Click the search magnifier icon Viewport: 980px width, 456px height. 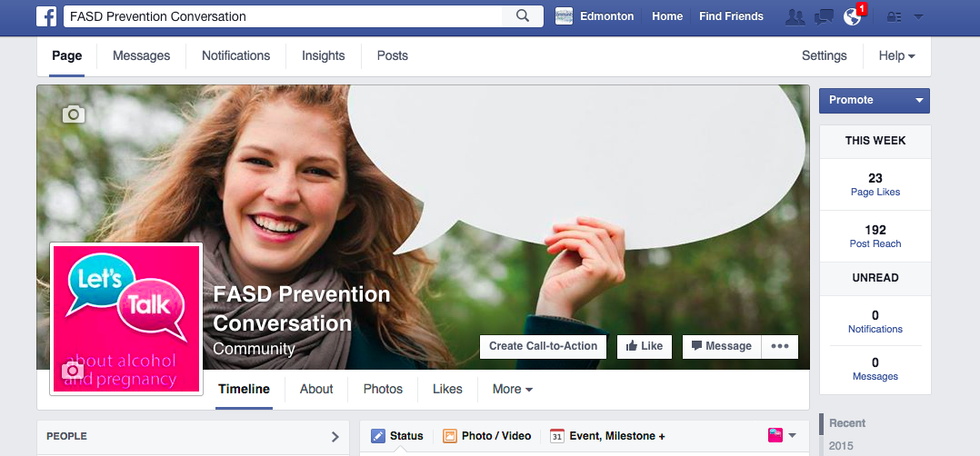523,16
